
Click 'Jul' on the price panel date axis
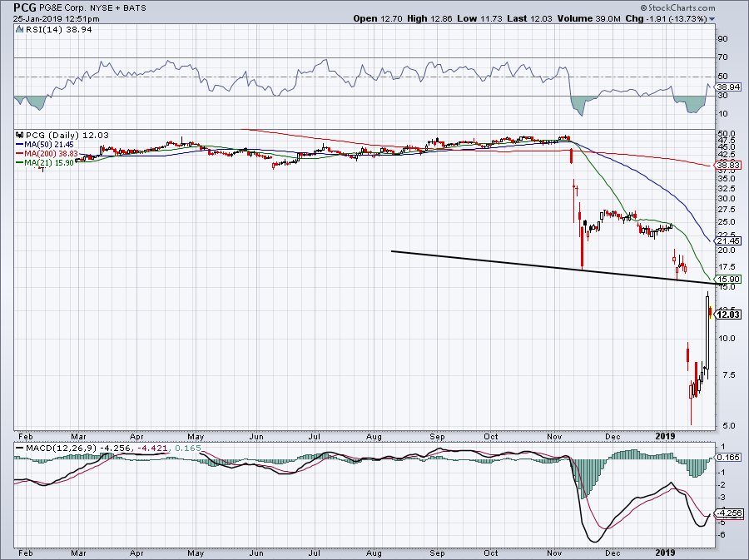click(314, 436)
